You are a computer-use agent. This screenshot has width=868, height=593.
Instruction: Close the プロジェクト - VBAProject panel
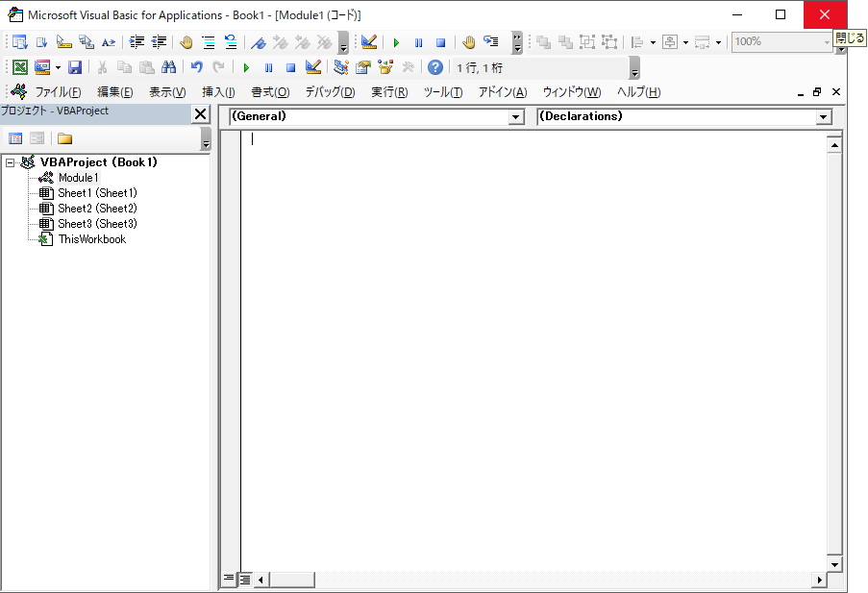tap(200, 114)
